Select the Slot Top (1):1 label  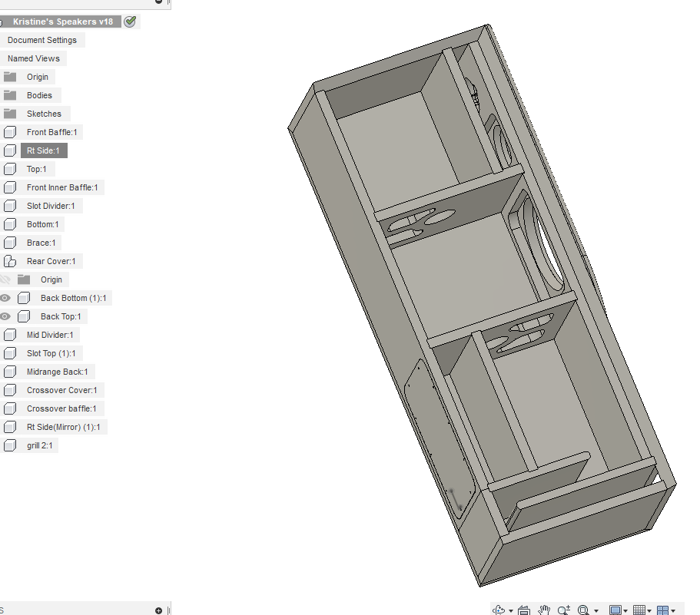(51, 353)
